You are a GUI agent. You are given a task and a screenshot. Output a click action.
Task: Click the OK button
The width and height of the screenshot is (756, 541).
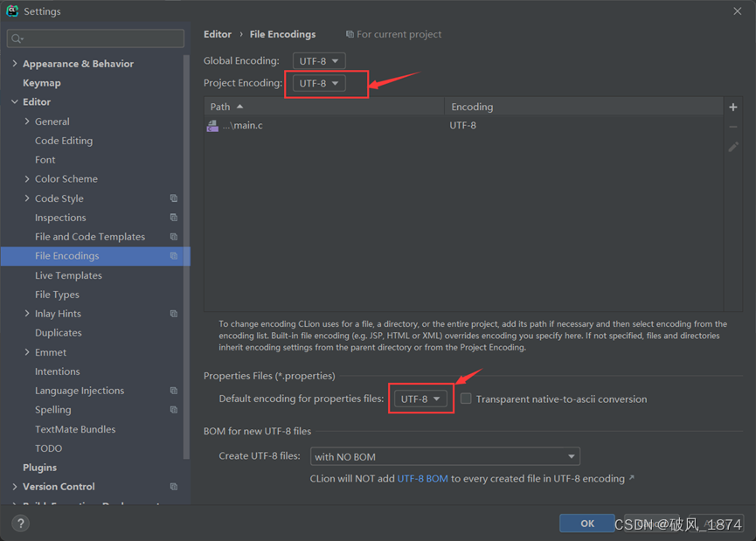(x=586, y=524)
